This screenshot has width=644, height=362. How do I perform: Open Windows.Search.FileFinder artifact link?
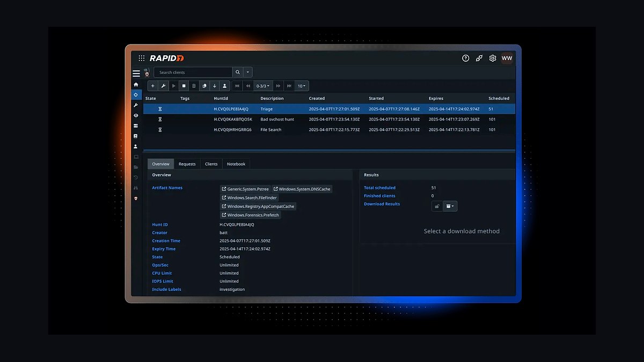pyautogui.click(x=250, y=197)
